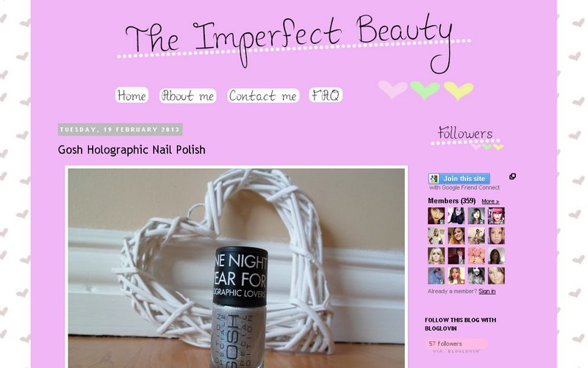Image resolution: width=588 pixels, height=368 pixels.
Task: Open the last member avatar in top row
Action: pyautogui.click(x=496, y=216)
